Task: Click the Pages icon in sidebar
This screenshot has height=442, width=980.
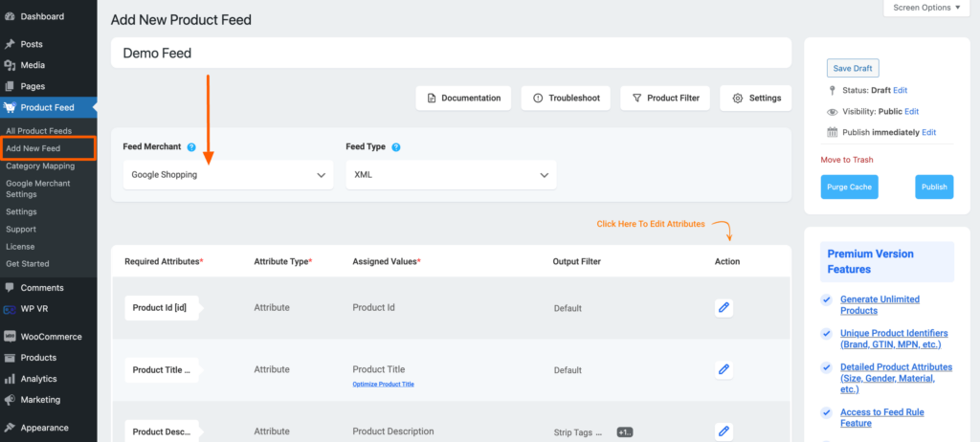Action: (x=10, y=86)
